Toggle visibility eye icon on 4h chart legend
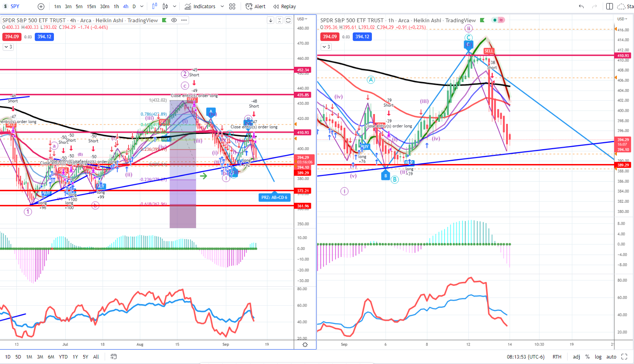The image size is (634, 364). click(x=174, y=20)
